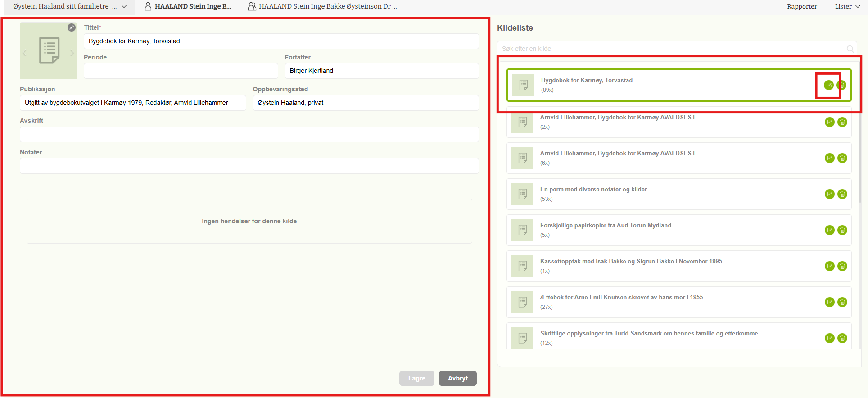Select the 27x Ættebok source thumbnail

click(x=523, y=302)
